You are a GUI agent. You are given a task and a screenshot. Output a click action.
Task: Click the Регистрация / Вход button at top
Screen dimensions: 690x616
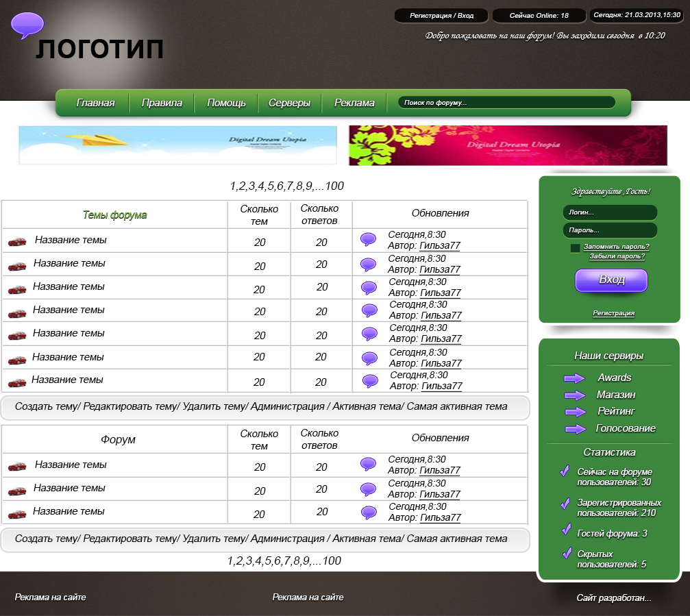click(441, 15)
